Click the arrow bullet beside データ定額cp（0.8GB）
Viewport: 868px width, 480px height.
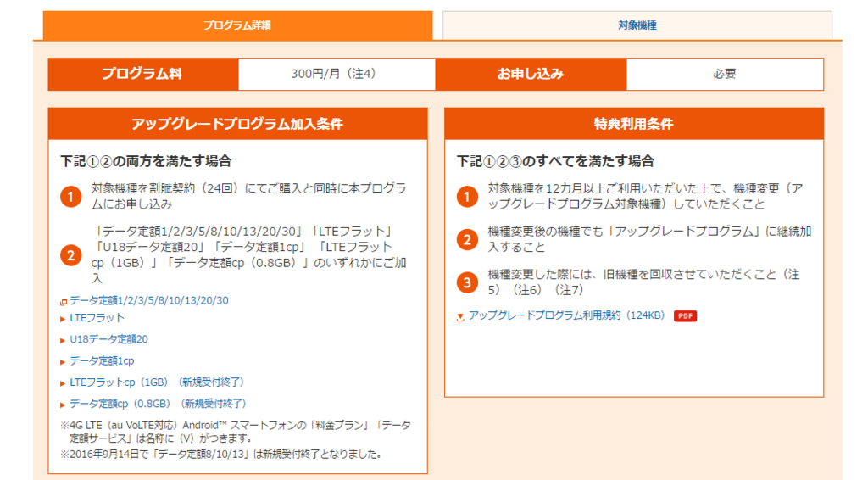pyautogui.click(x=63, y=405)
